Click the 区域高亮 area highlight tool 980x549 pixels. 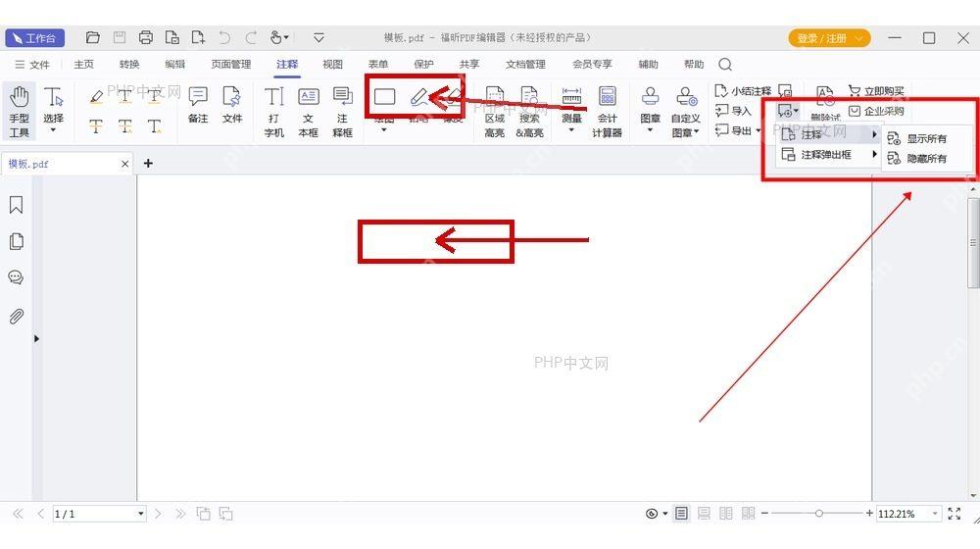pos(494,112)
